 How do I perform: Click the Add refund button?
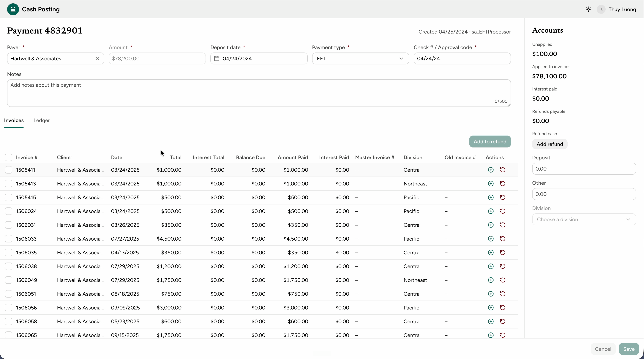[550, 144]
